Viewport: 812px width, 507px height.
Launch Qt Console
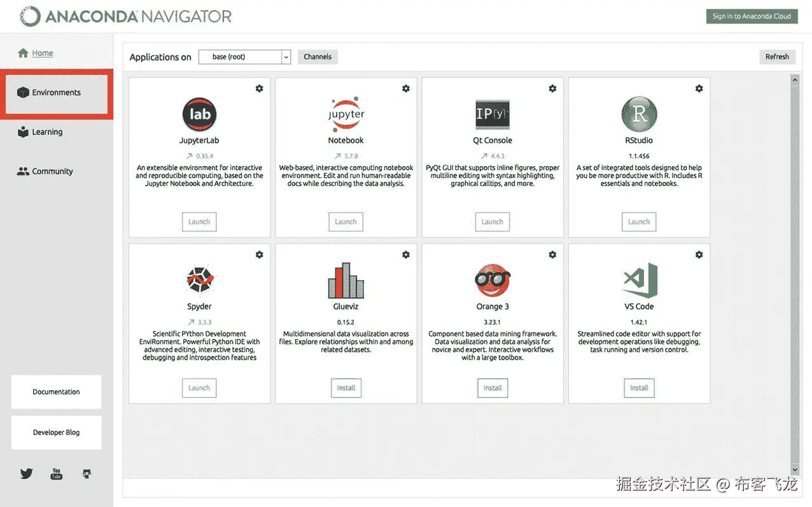(x=493, y=222)
